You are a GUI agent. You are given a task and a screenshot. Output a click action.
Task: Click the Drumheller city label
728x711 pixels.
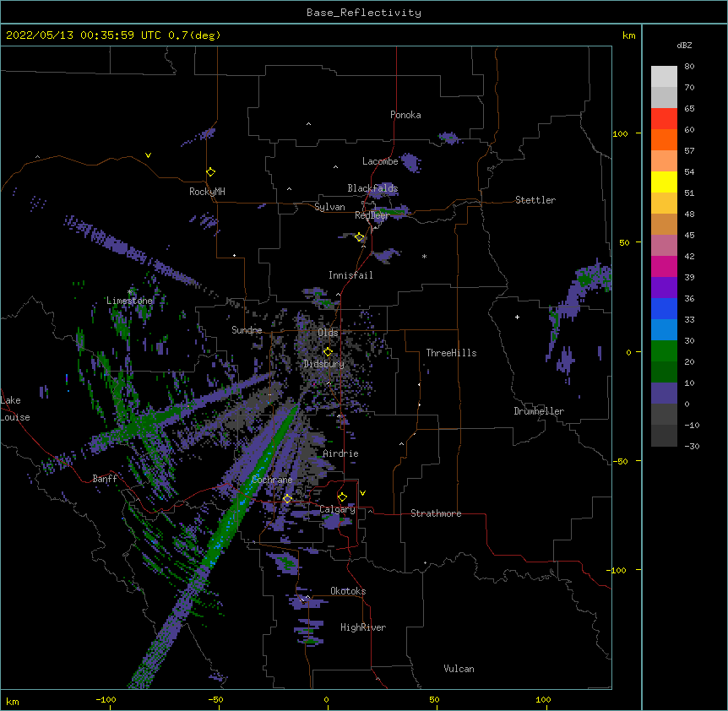click(x=539, y=411)
